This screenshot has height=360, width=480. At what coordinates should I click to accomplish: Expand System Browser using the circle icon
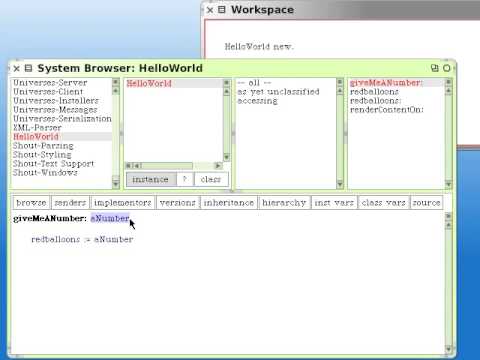(447, 68)
